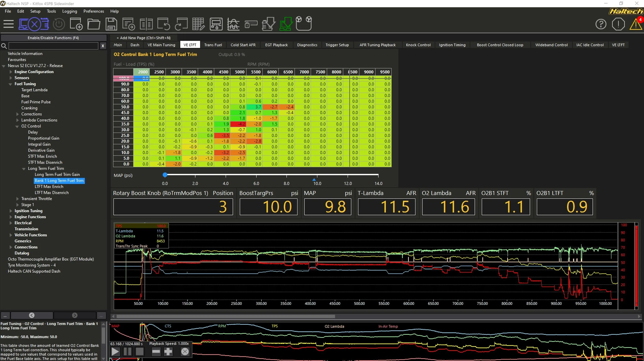Click the help question mark icon

pyautogui.click(x=601, y=24)
